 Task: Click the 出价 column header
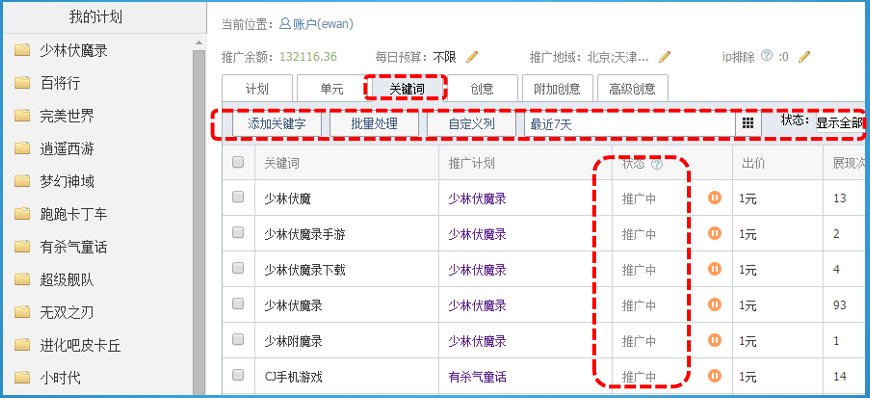click(x=753, y=163)
